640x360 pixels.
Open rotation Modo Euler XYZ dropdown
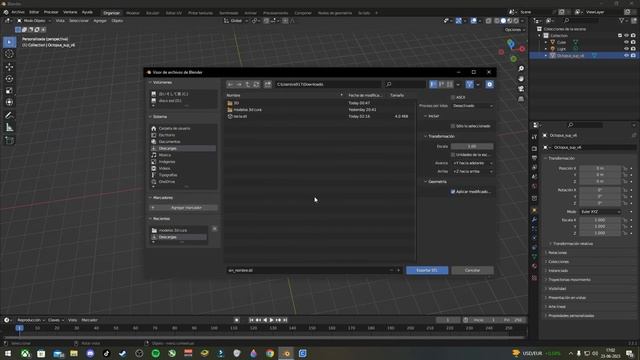[x=600, y=212]
